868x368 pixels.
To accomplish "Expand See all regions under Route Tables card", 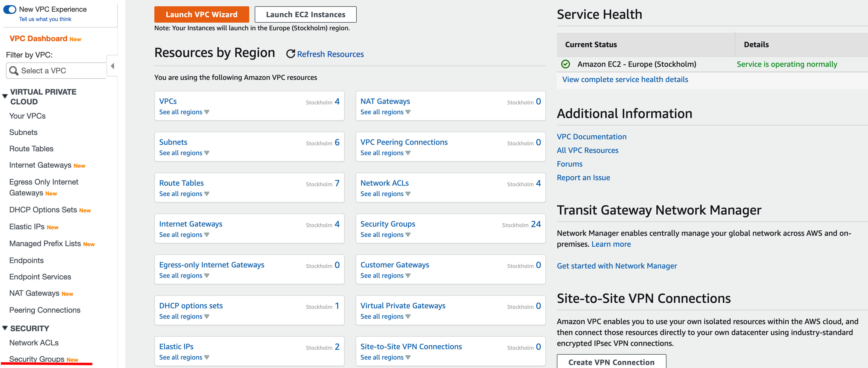I will 184,194.
